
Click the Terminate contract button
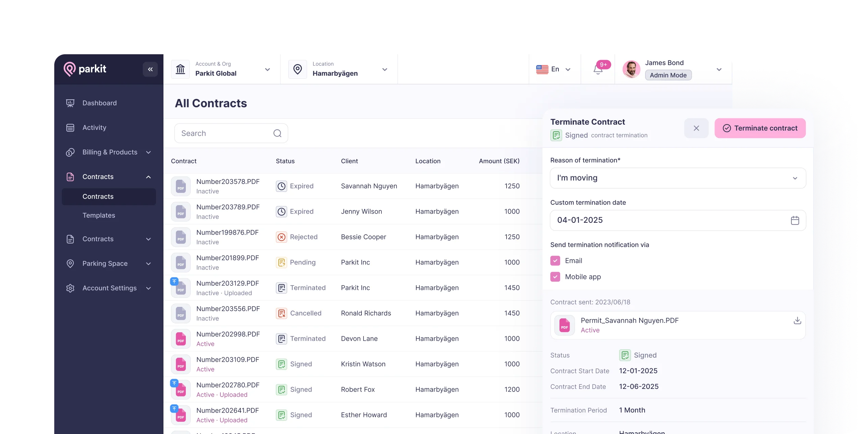click(x=760, y=128)
